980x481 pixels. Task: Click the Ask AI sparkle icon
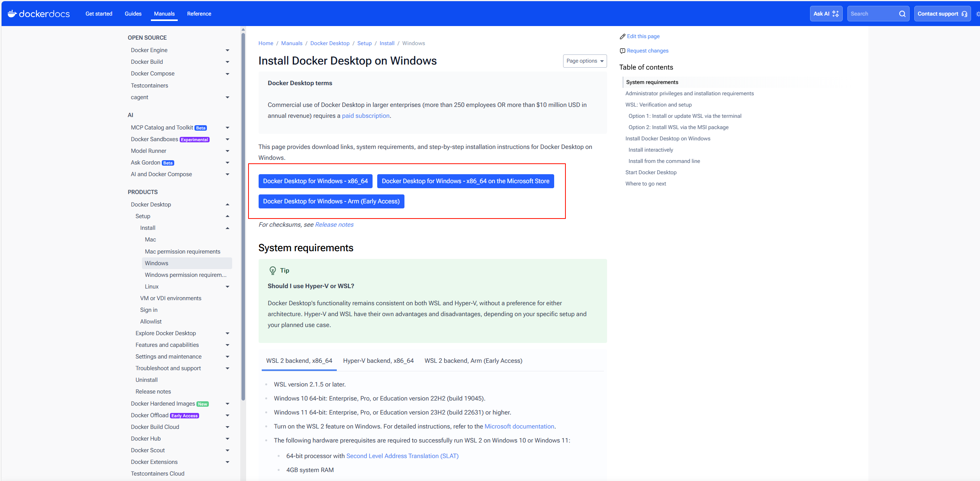coord(835,14)
